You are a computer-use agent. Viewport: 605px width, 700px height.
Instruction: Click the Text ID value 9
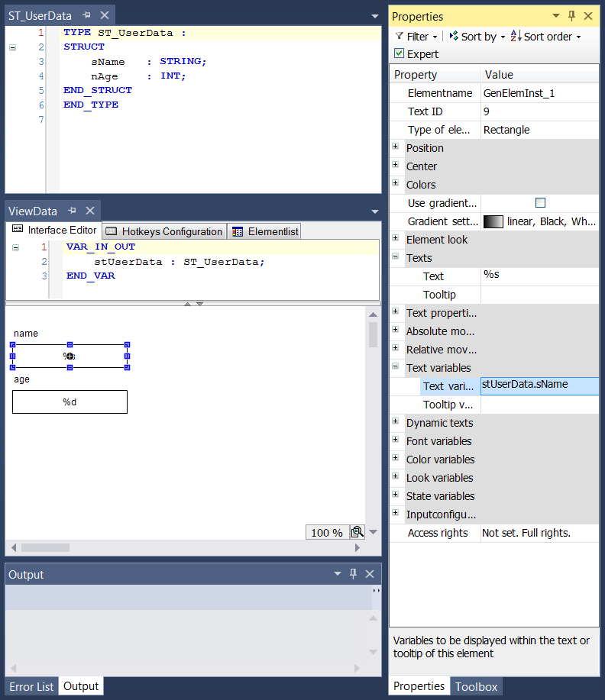pyautogui.click(x=539, y=111)
